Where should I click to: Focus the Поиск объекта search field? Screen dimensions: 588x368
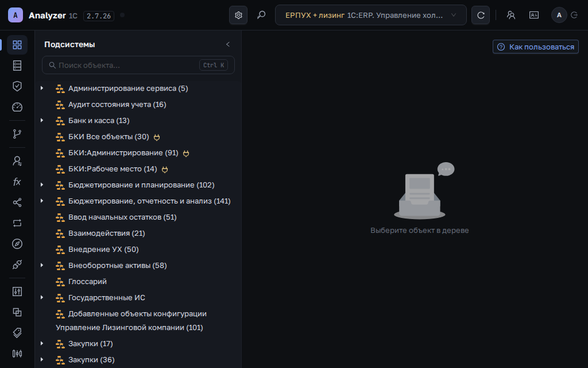[138, 65]
